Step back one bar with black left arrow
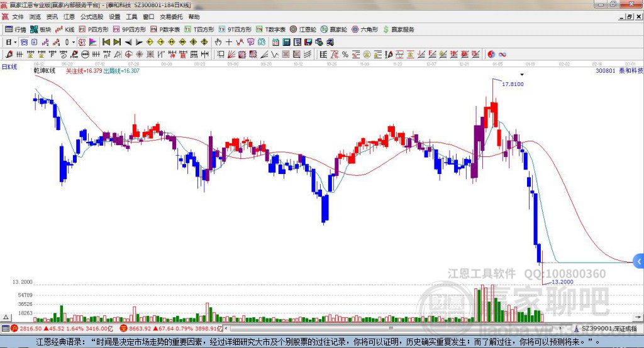Image resolution: width=644 pixels, height=348 pixels. pos(128,42)
